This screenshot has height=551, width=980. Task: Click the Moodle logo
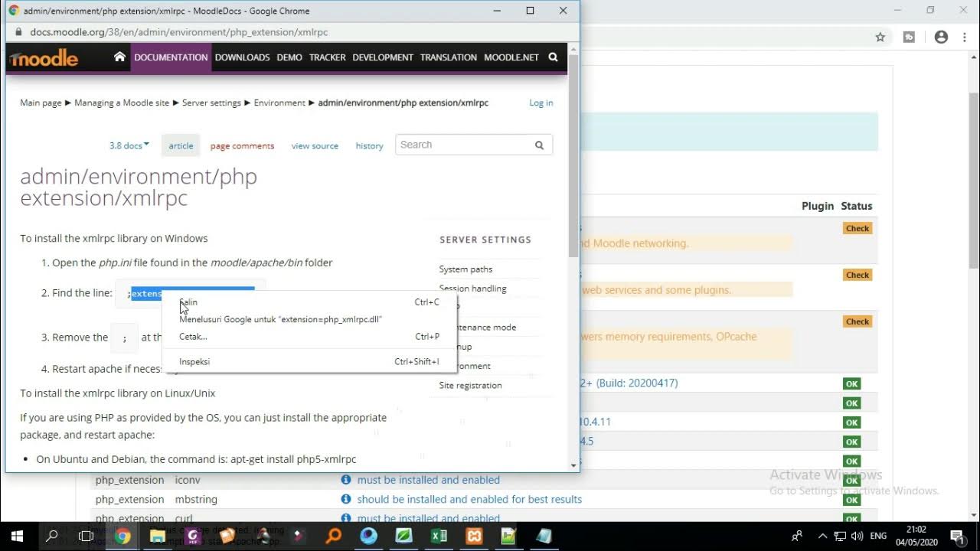[x=44, y=58]
